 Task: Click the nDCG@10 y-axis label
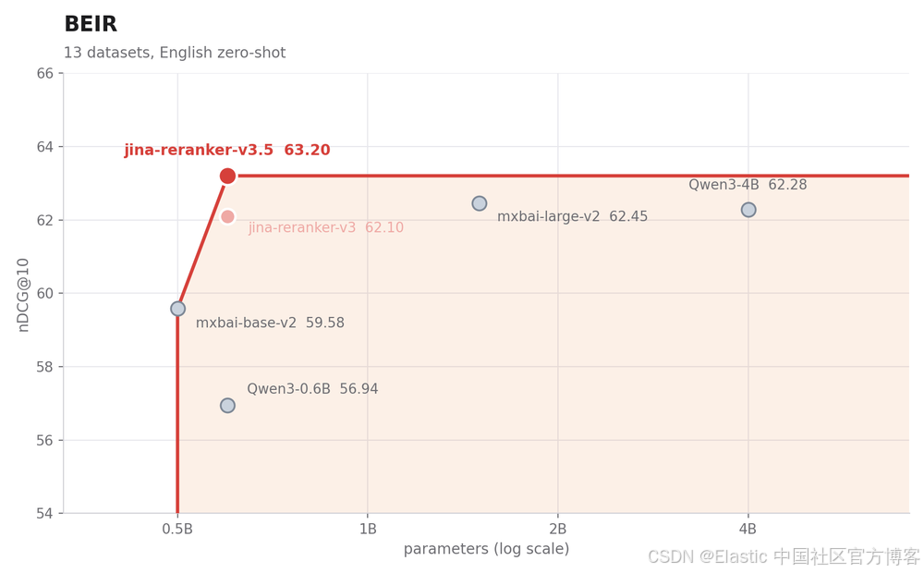23,295
